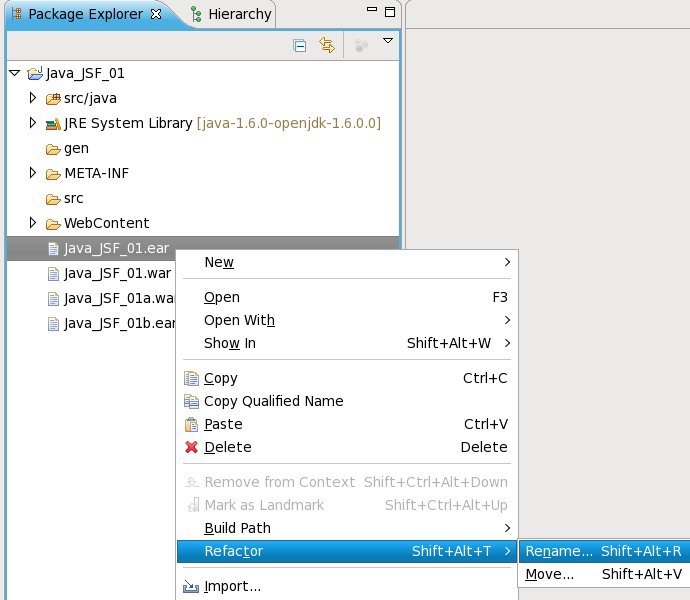The image size is (690, 600).
Task: Open the Import... menu entry
Action: click(x=232, y=586)
